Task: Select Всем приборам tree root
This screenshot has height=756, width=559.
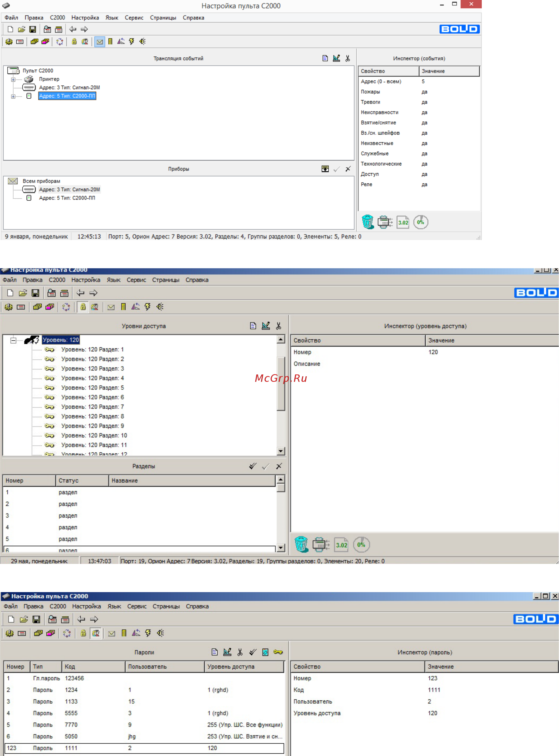Action: 41,181
